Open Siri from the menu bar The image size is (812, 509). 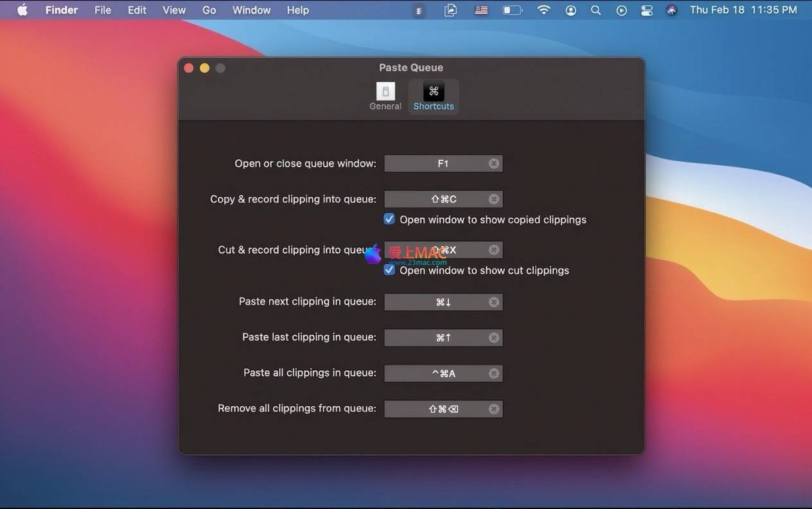671,10
